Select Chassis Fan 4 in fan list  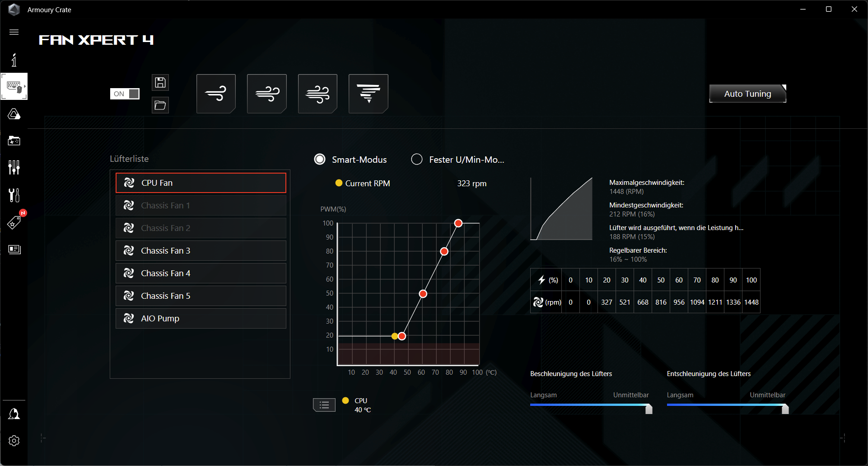[201, 273]
